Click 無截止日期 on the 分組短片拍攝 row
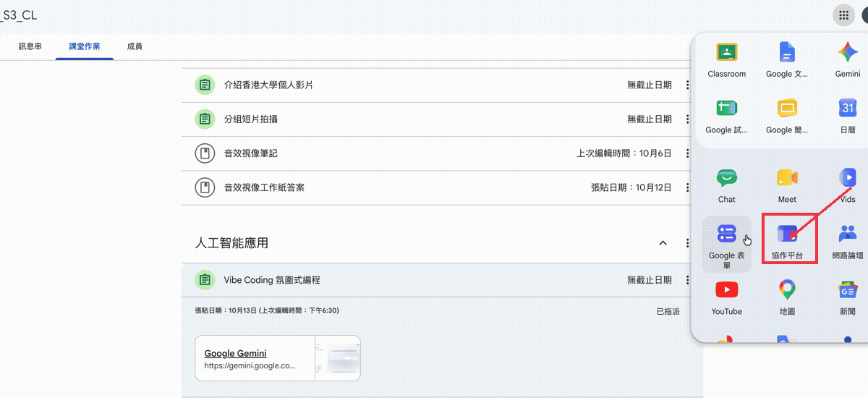This screenshot has width=868, height=398. [650, 119]
